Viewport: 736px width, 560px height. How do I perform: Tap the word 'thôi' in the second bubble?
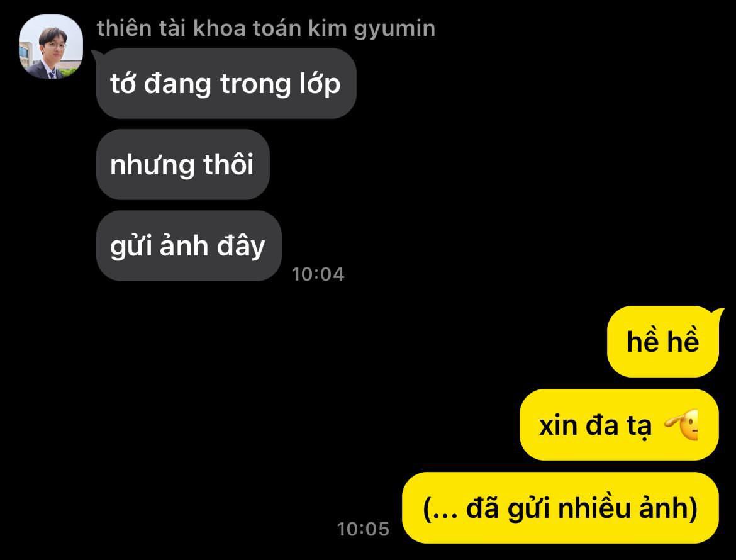point(228,164)
